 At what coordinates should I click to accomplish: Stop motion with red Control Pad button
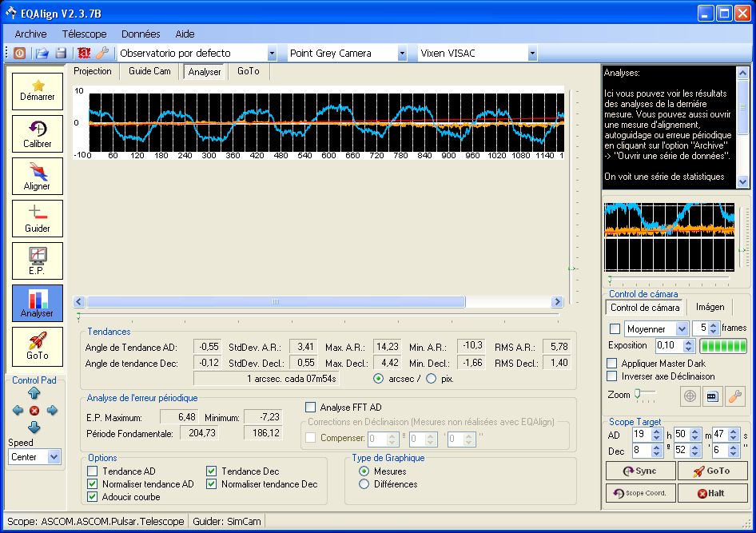coord(34,411)
